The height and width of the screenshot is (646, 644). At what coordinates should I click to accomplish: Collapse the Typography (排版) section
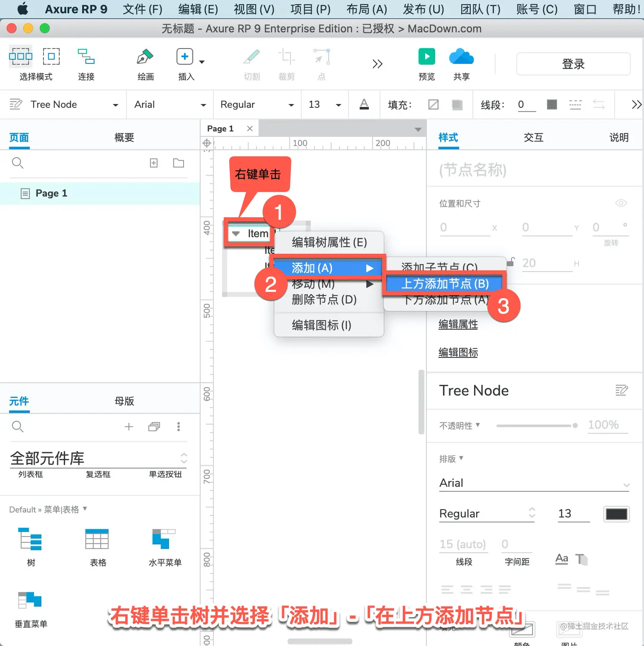click(x=451, y=459)
